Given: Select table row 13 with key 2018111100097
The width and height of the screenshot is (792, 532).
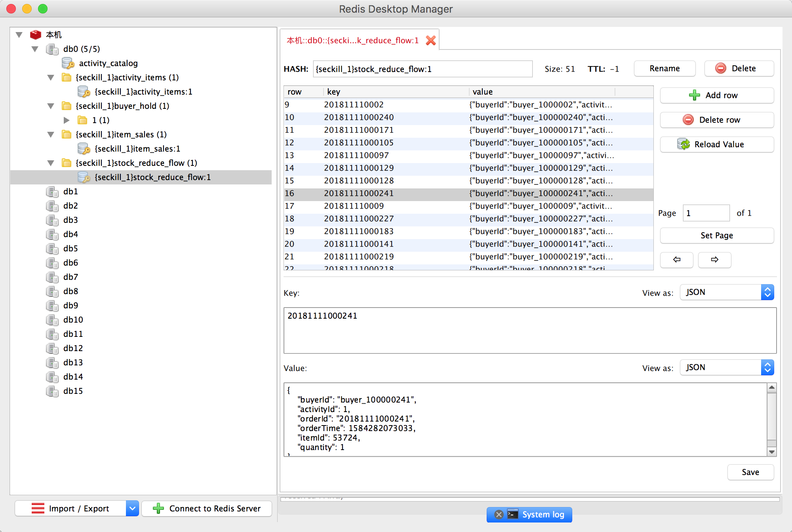Looking at the screenshot, I should pos(468,155).
